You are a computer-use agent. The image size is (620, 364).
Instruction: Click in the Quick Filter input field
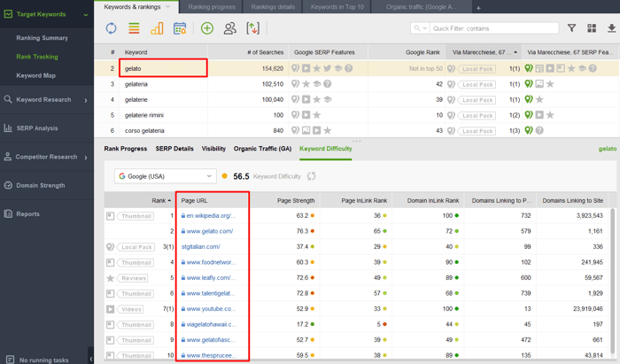pos(495,28)
